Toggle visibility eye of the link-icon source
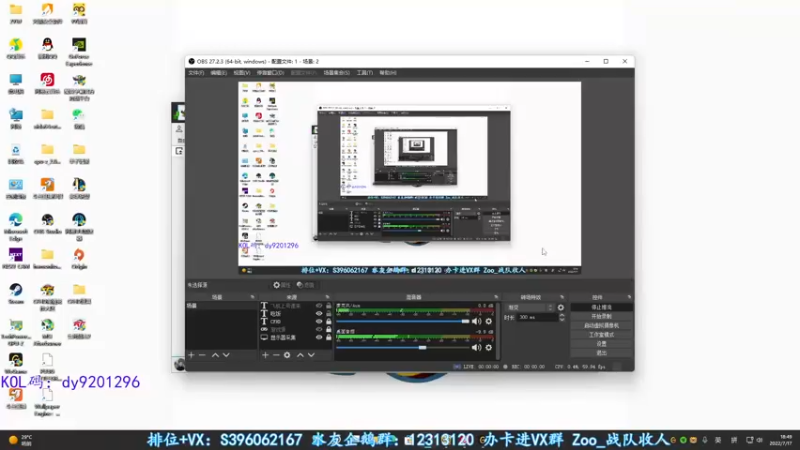 (x=319, y=330)
